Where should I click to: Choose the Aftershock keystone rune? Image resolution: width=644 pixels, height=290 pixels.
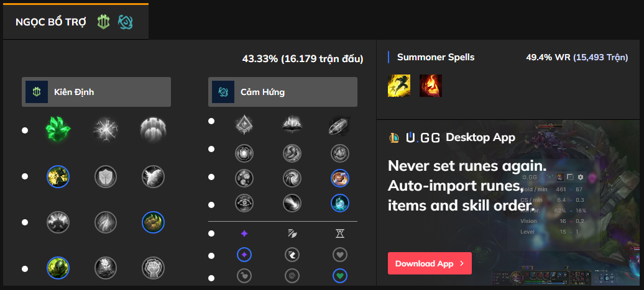(x=105, y=130)
